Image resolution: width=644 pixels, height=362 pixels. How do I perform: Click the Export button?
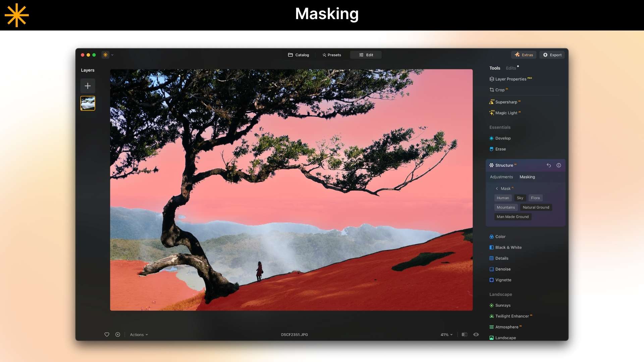pyautogui.click(x=552, y=55)
